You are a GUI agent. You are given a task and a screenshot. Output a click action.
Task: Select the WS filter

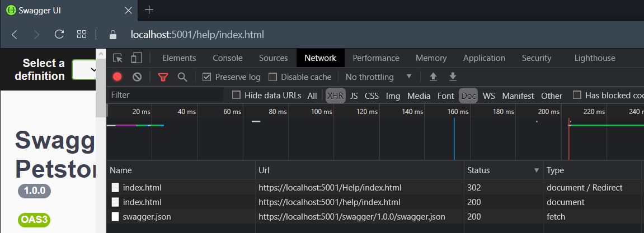click(489, 96)
